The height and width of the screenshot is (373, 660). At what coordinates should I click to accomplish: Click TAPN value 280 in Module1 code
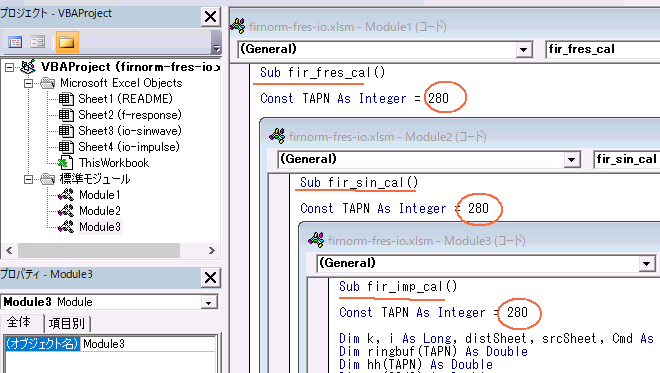(x=439, y=99)
